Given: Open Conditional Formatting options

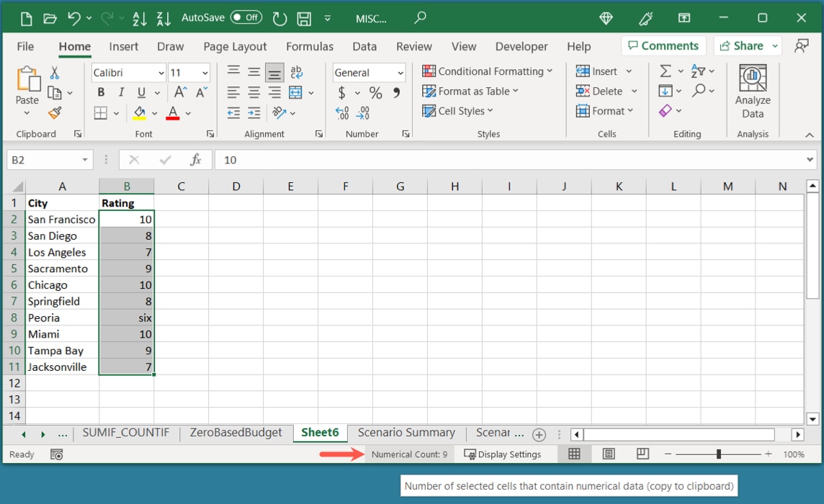Looking at the screenshot, I should 488,71.
